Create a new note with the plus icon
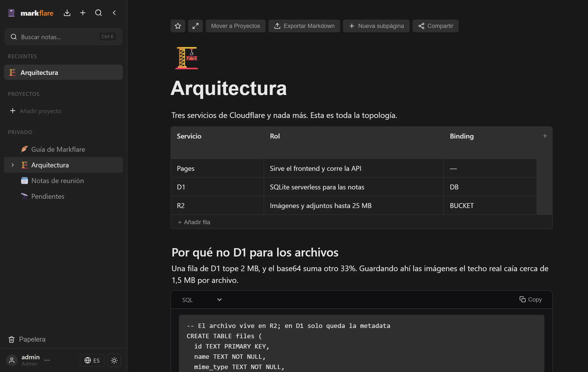Viewport: 588px width, 372px height. pos(83,13)
